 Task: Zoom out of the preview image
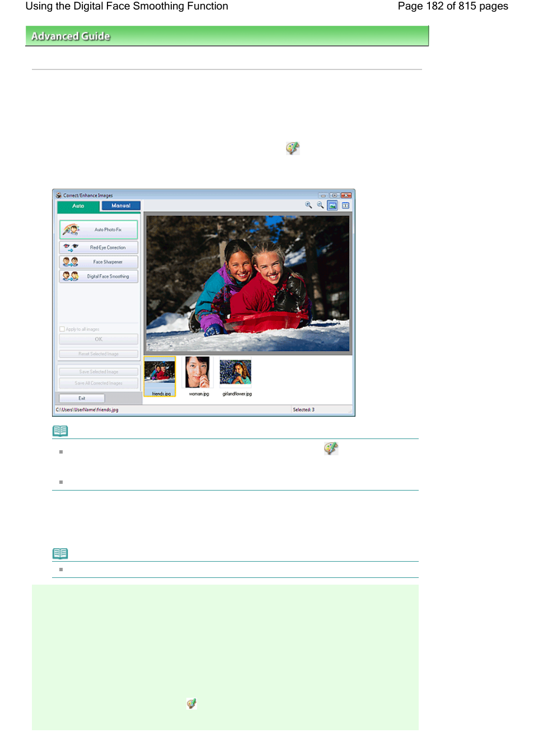point(320,206)
